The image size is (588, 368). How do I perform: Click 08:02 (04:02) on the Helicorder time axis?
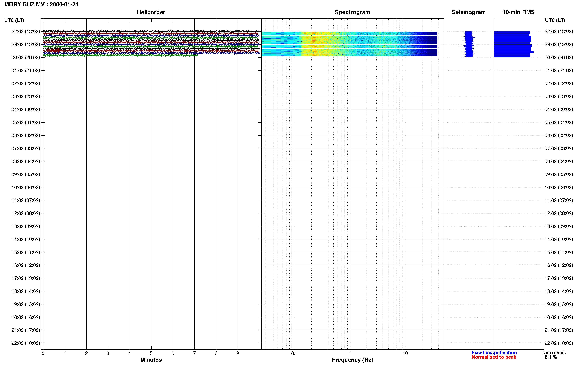[26, 161]
